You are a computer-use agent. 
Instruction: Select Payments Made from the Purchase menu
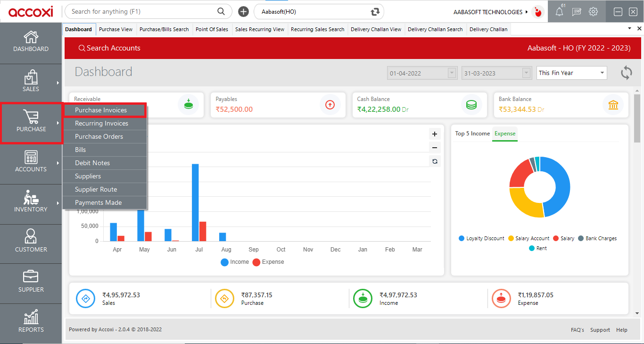click(105, 202)
